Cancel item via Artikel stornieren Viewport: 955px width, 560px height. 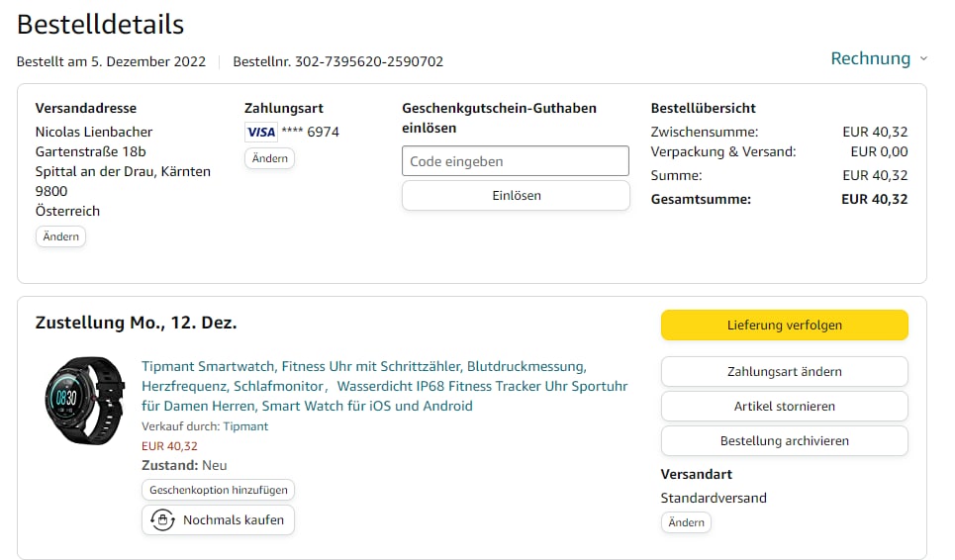(784, 407)
